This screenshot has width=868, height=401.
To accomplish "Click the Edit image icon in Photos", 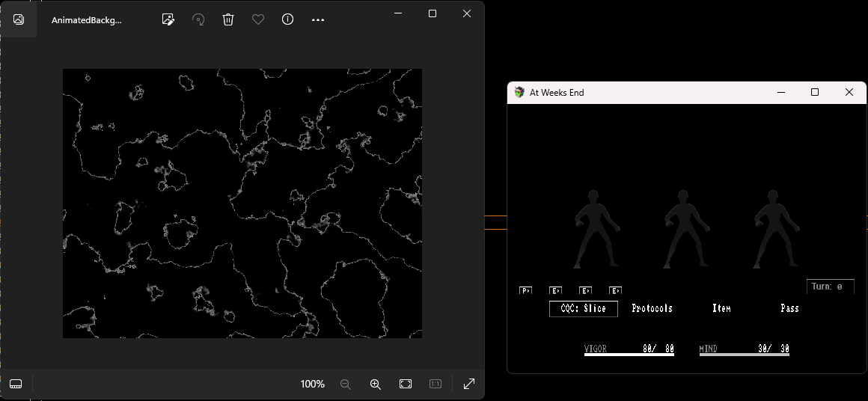I will tap(168, 19).
